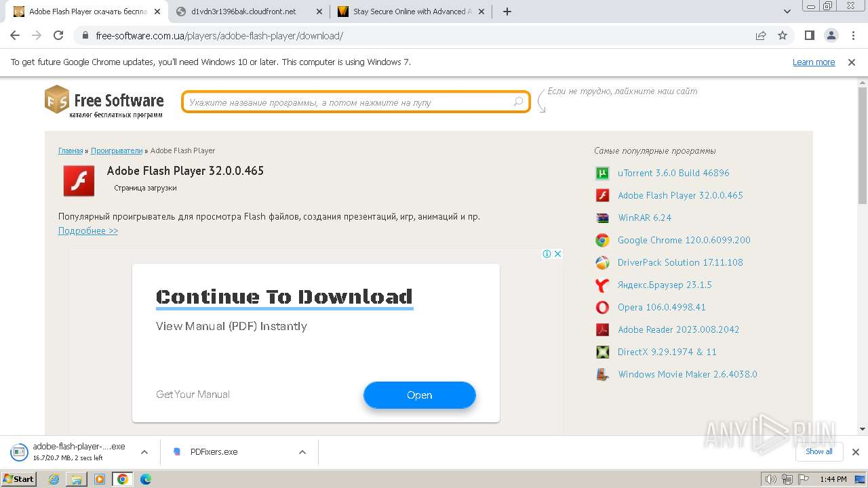Screen dimensions: 868x488
Task: Open uTorrent 3.6.0 Build 46896 link
Action: 673,173
